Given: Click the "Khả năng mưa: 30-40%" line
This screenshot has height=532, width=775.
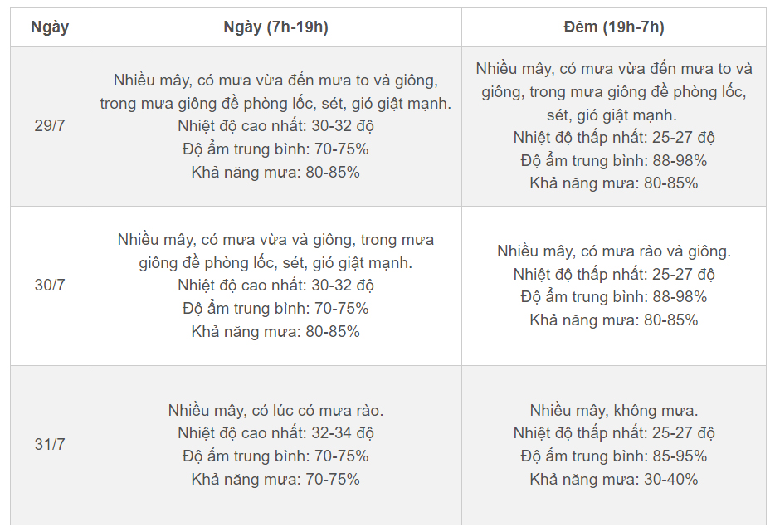Looking at the screenshot, I should click(x=613, y=480).
